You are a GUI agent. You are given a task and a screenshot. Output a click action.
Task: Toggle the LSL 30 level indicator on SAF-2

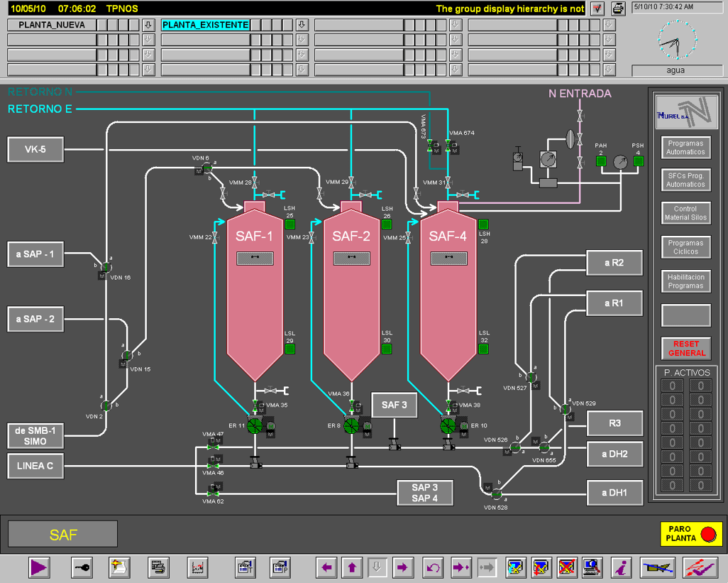tap(387, 349)
